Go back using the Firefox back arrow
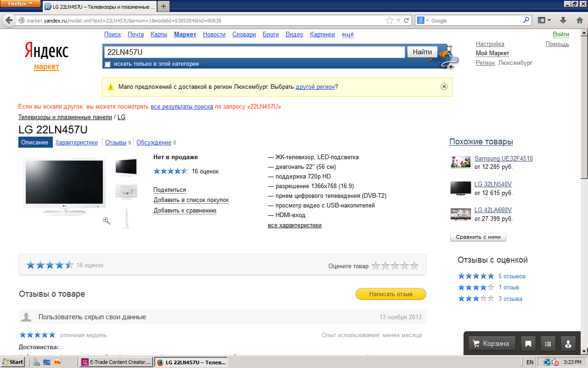 tap(9, 21)
